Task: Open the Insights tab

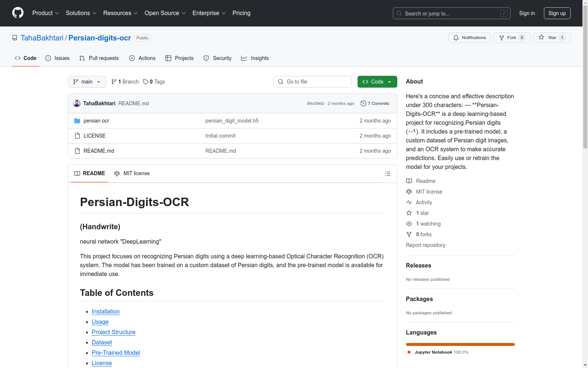Action: (255, 58)
